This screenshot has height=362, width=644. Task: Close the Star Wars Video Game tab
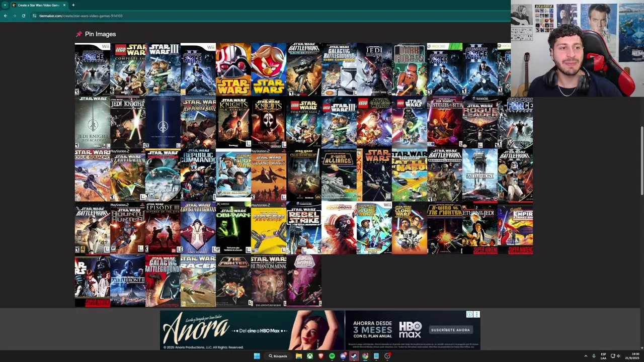[64, 5]
